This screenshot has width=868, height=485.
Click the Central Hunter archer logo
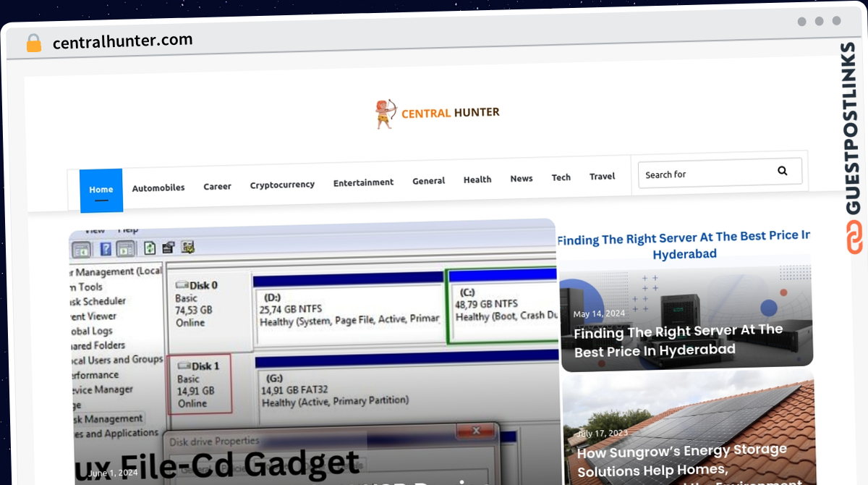click(437, 114)
